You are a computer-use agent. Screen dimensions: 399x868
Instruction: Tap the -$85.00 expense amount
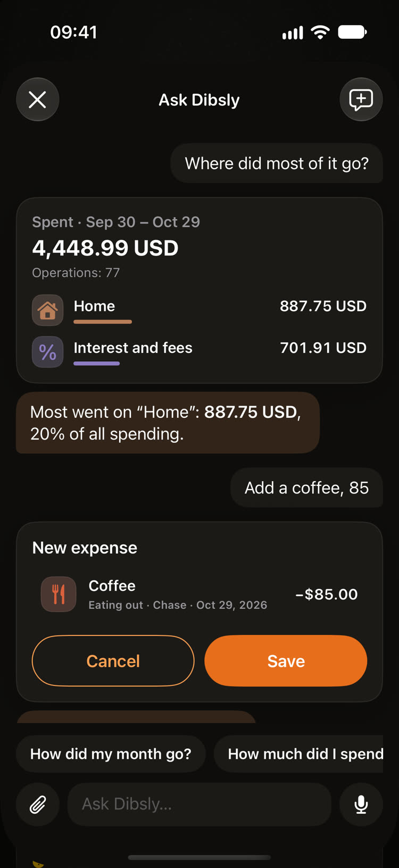click(327, 594)
